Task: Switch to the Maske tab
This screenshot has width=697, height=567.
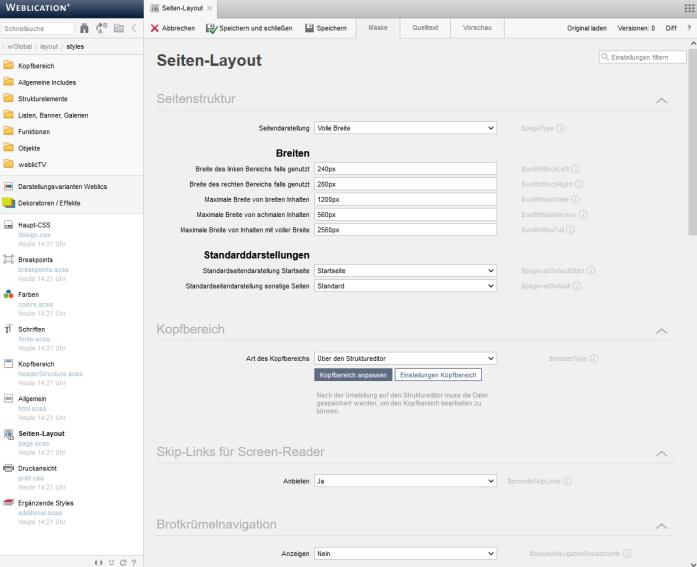Action: pyautogui.click(x=378, y=28)
